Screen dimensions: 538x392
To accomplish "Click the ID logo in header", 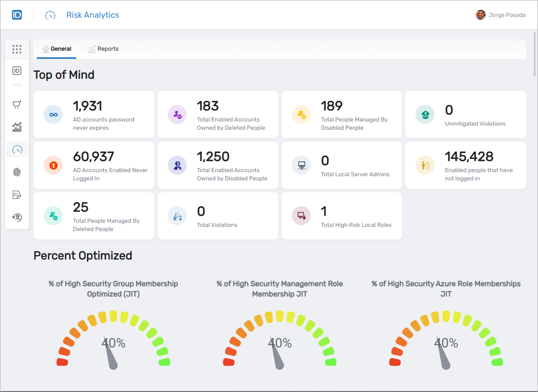I will 17,15.
